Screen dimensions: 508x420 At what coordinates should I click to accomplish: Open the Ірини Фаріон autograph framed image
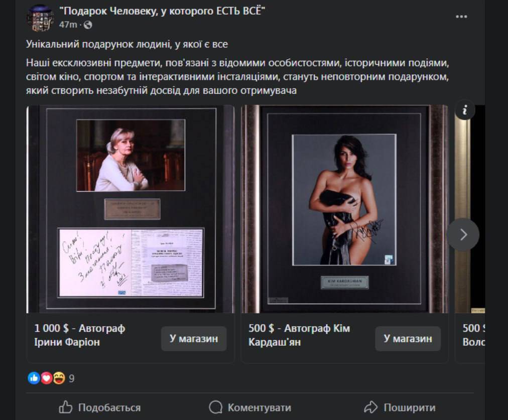131,209
